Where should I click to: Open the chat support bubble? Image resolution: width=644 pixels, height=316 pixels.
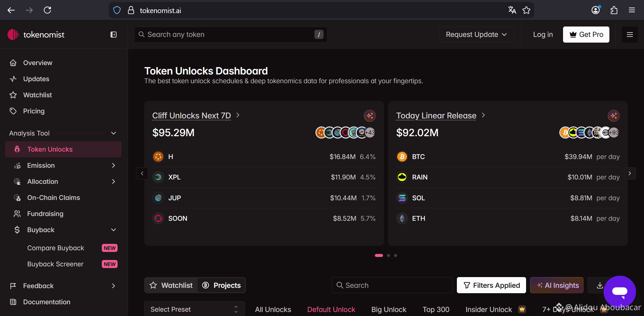tap(620, 292)
